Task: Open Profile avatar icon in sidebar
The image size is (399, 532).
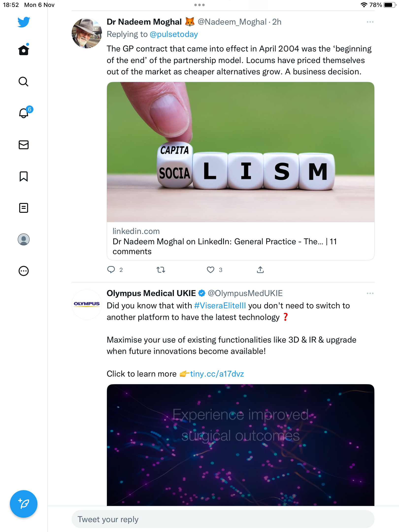Action: coord(24,239)
